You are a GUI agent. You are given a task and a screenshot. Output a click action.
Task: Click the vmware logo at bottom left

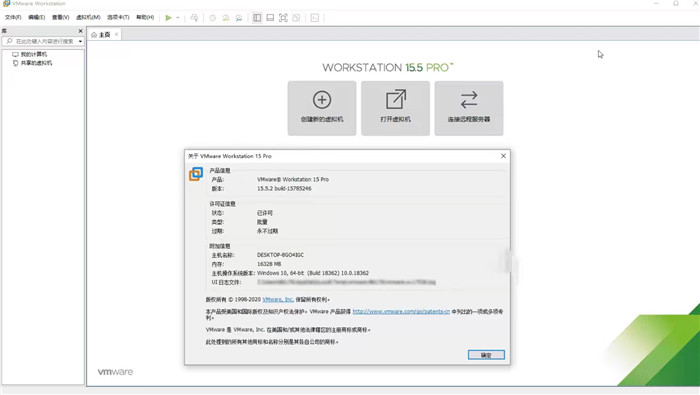point(115,372)
